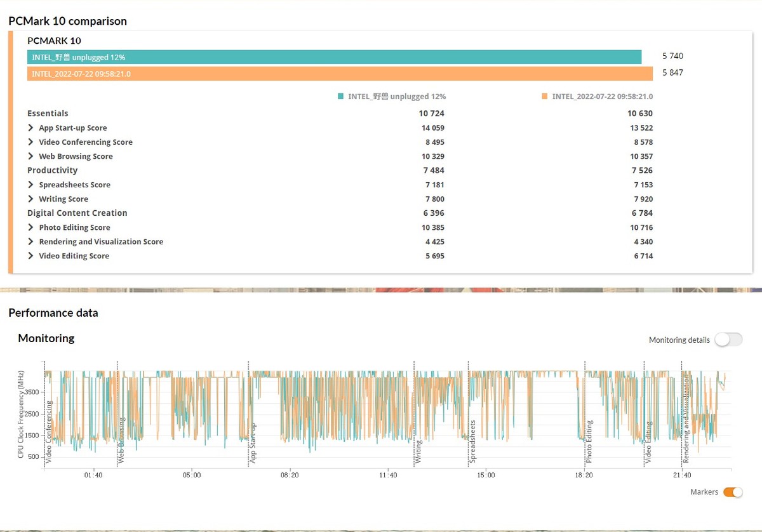Click the Rendering value 4 425
Viewport: 762px width, 532px height.
[x=435, y=241]
